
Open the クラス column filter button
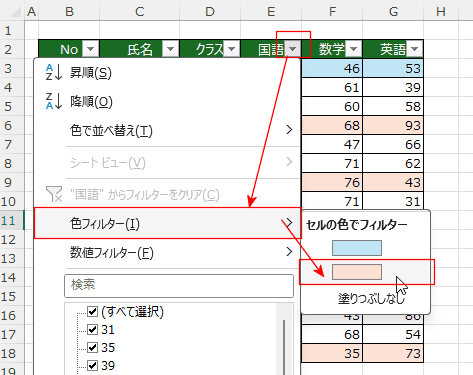click(232, 49)
